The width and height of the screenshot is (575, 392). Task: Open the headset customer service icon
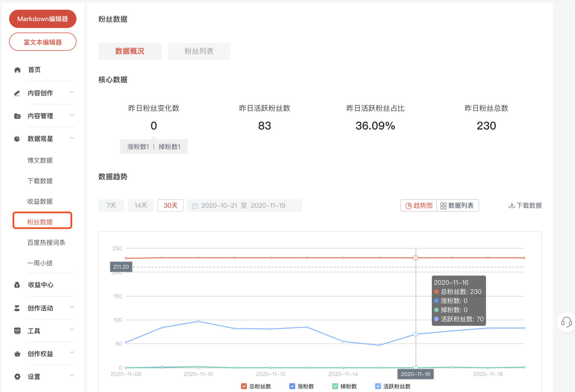[566, 322]
